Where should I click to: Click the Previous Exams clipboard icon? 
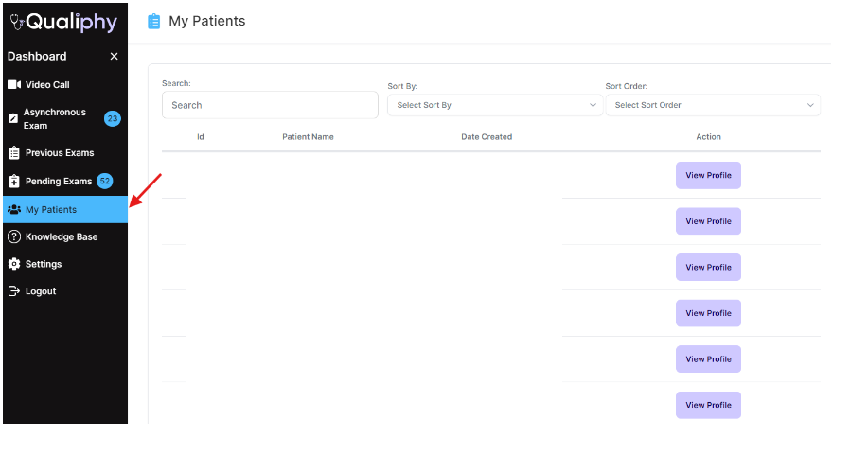point(14,153)
